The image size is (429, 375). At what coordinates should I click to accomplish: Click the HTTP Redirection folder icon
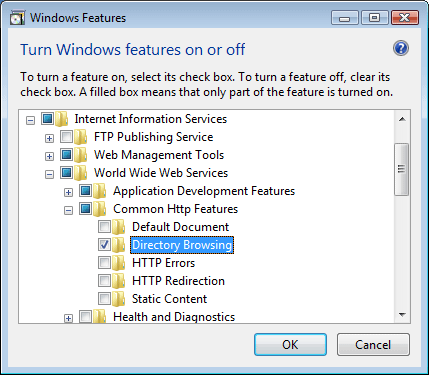coord(118,281)
